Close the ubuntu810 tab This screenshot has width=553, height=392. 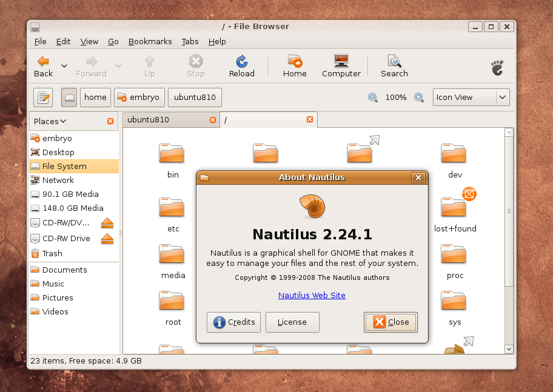tap(213, 120)
